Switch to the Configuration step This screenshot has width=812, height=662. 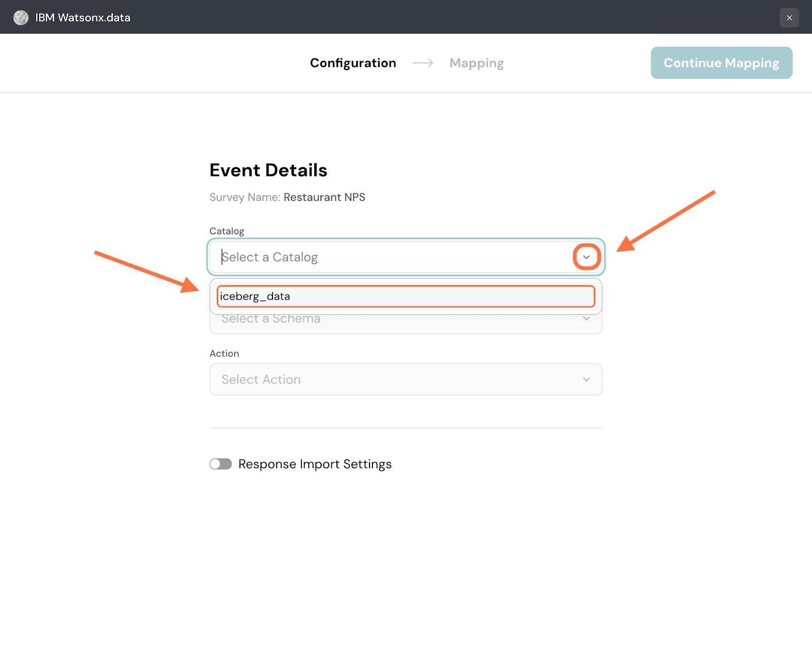tap(353, 63)
